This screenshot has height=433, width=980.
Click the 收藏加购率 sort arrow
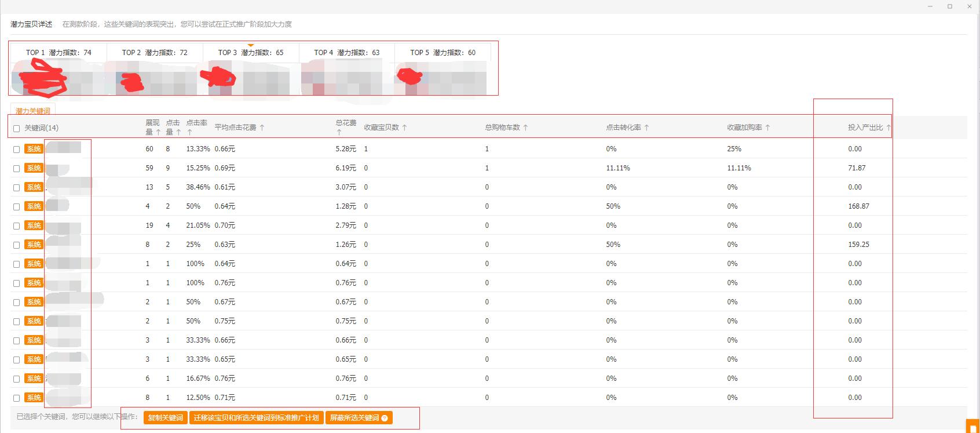point(767,128)
